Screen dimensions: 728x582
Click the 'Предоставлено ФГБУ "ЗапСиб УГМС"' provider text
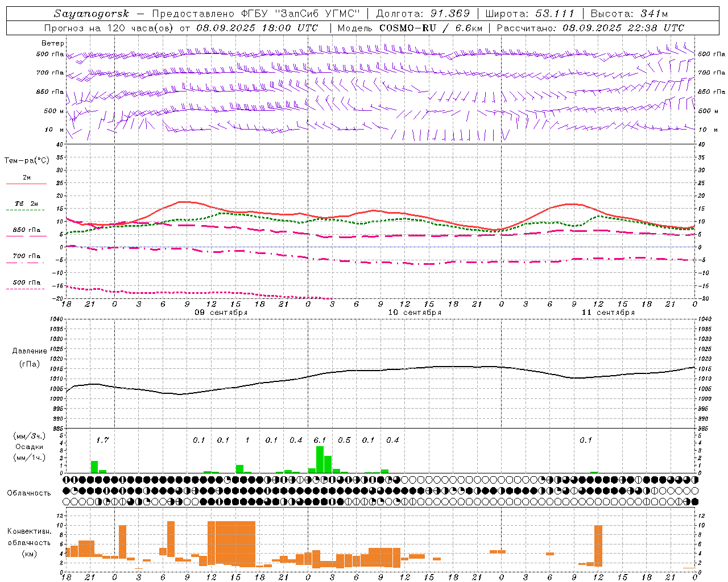[x=257, y=14]
